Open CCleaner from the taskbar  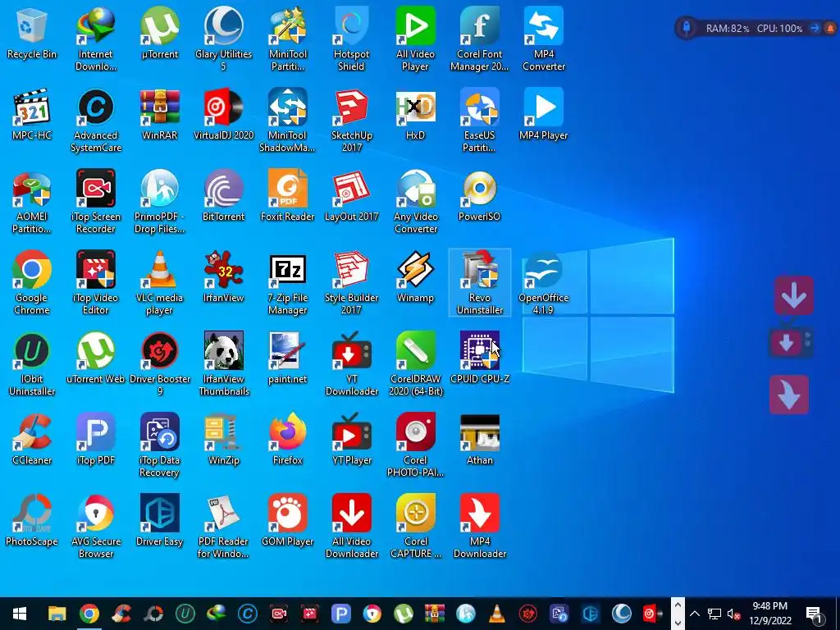click(x=121, y=614)
